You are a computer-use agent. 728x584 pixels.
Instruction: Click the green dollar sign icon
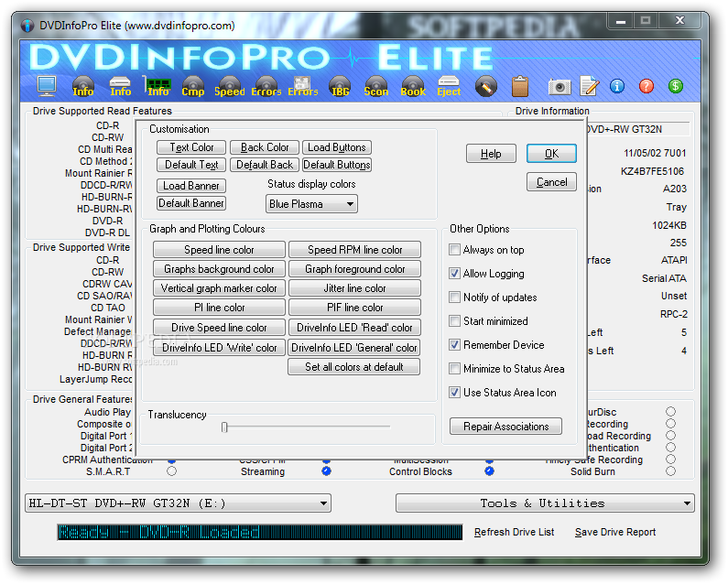pos(676,86)
